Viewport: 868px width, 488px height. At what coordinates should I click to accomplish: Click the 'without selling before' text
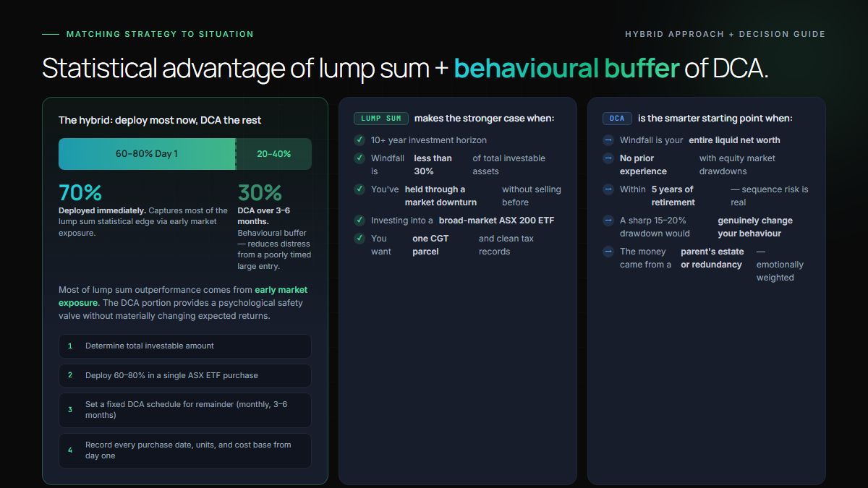click(532, 196)
